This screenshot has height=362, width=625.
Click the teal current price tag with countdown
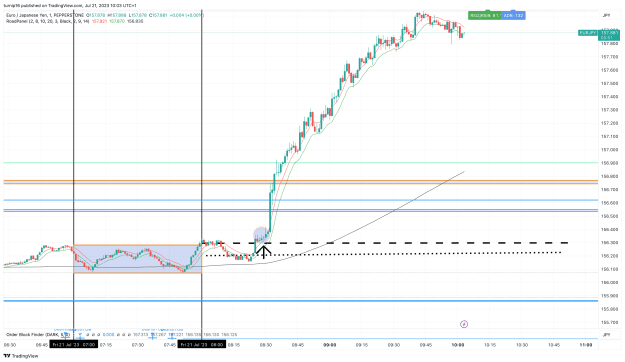(x=609, y=35)
